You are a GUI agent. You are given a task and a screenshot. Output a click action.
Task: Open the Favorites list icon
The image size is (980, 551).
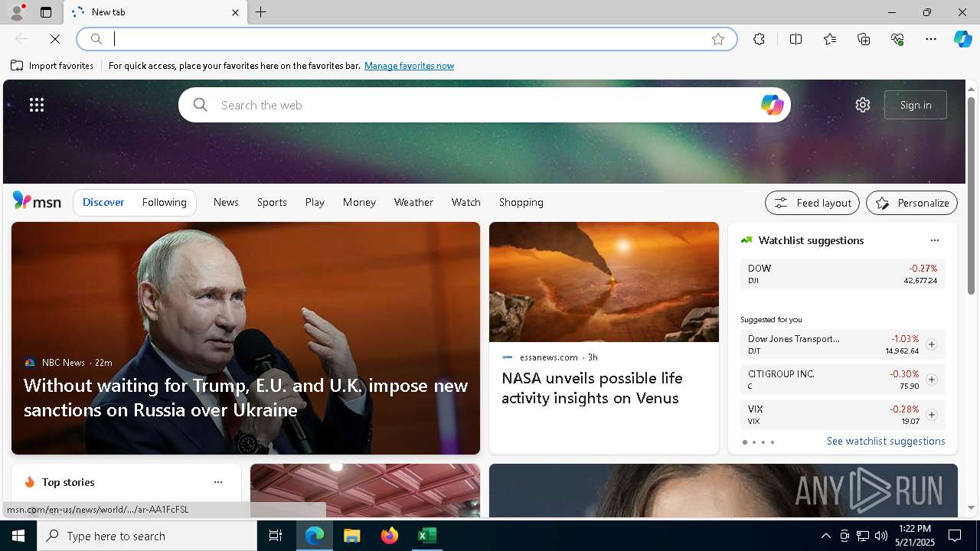[x=830, y=39]
